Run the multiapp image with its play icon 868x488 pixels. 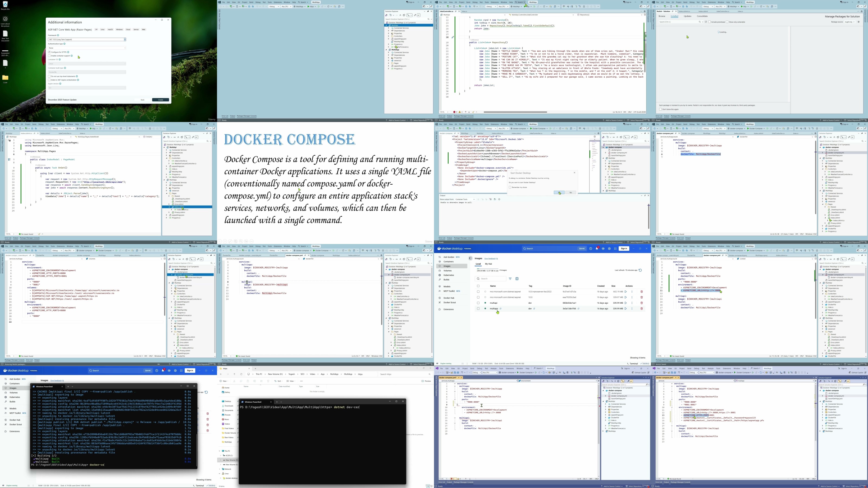(x=626, y=309)
